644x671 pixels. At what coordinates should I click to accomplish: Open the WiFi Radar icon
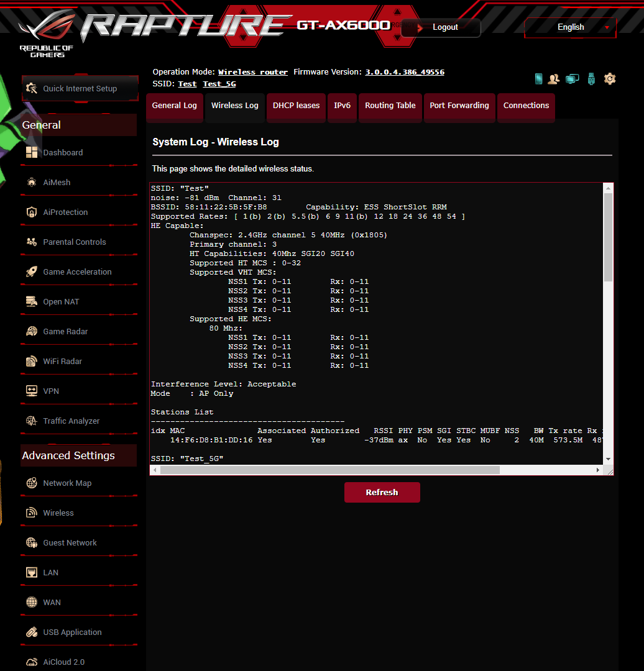pyautogui.click(x=32, y=361)
